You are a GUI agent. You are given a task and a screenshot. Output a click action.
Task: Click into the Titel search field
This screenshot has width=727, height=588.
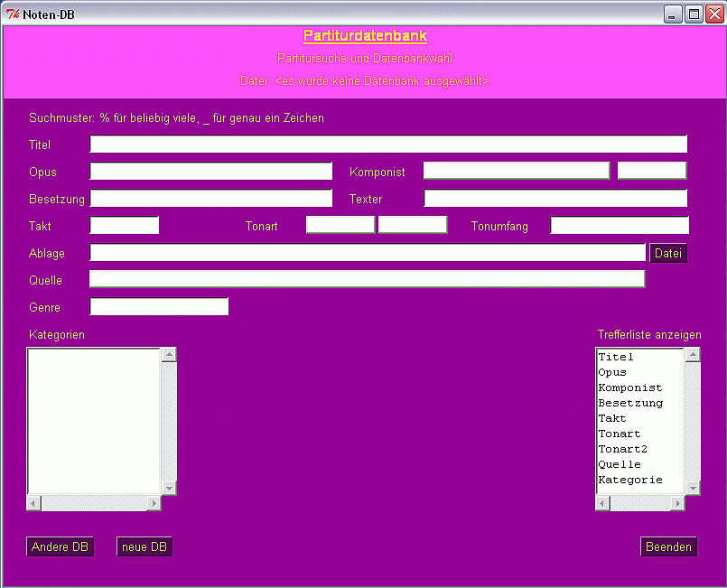388,145
